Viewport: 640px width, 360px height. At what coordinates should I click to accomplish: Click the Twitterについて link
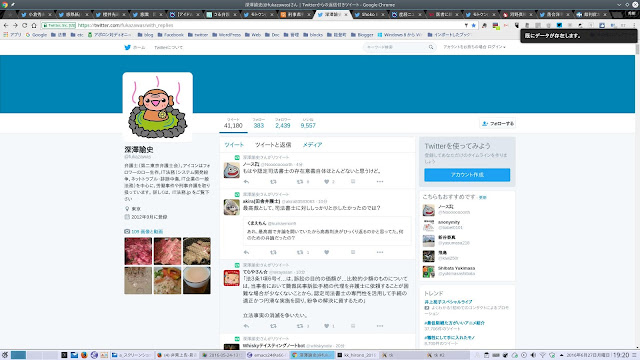(x=168, y=47)
